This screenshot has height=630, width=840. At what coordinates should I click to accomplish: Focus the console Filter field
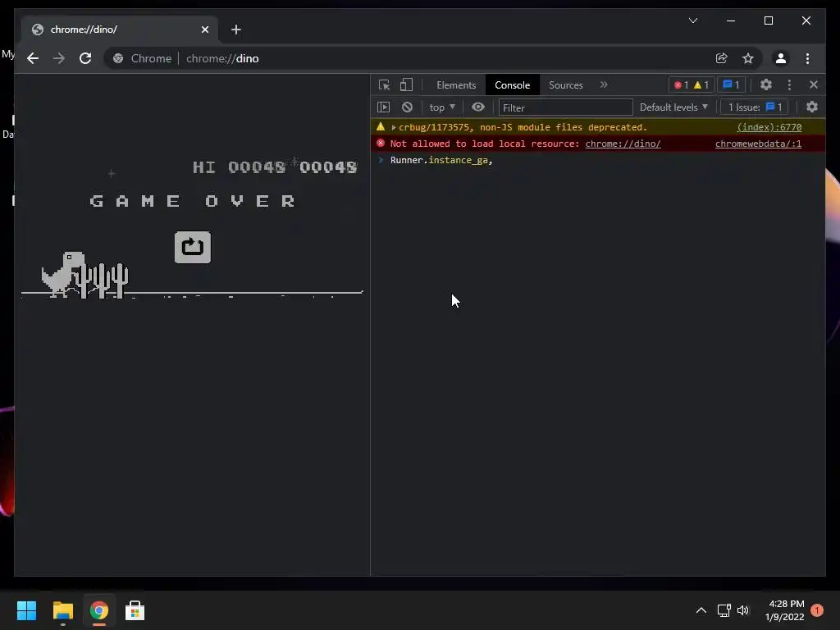coord(565,107)
